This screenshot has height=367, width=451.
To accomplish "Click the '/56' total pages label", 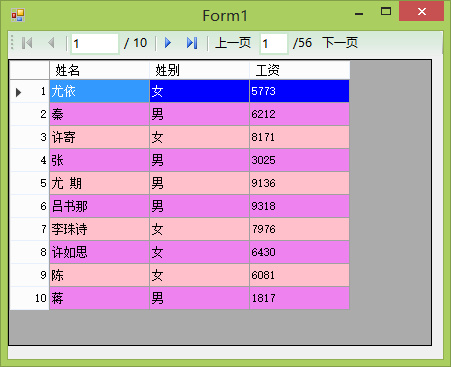I will pos(302,43).
